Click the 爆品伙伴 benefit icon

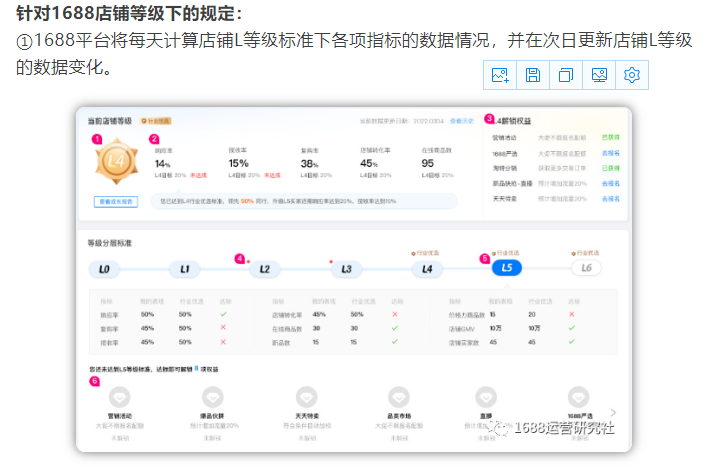tap(211, 397)
